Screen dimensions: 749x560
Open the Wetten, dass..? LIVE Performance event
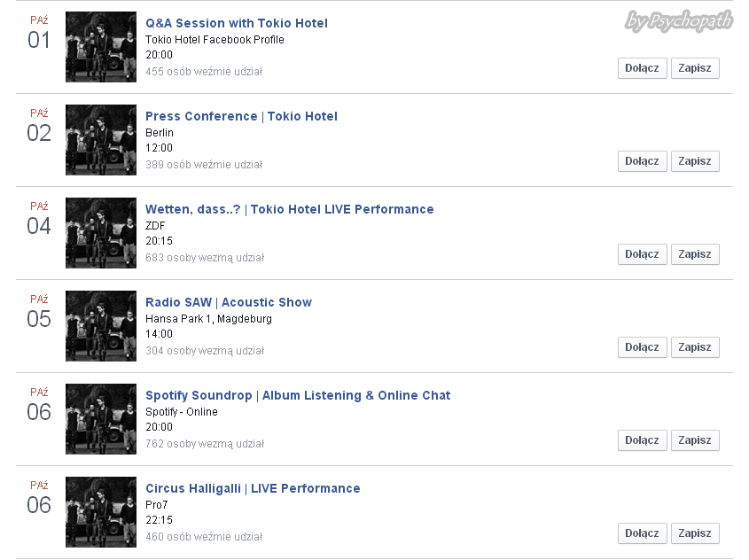tap(290, 210)
